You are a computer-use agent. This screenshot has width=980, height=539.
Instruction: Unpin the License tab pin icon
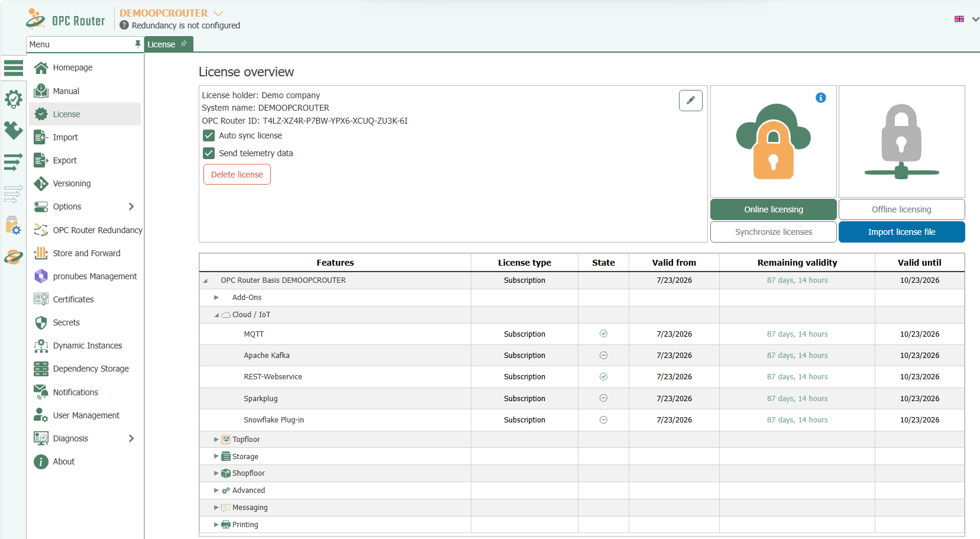point(184,44)
